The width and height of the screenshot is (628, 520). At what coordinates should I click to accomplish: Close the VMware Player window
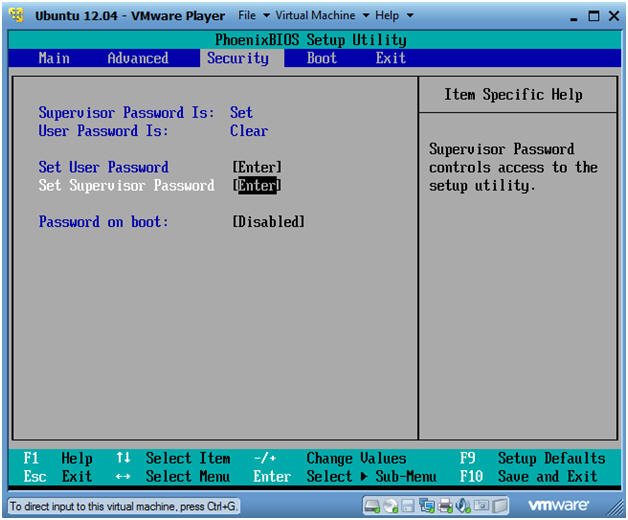[614, 16]
